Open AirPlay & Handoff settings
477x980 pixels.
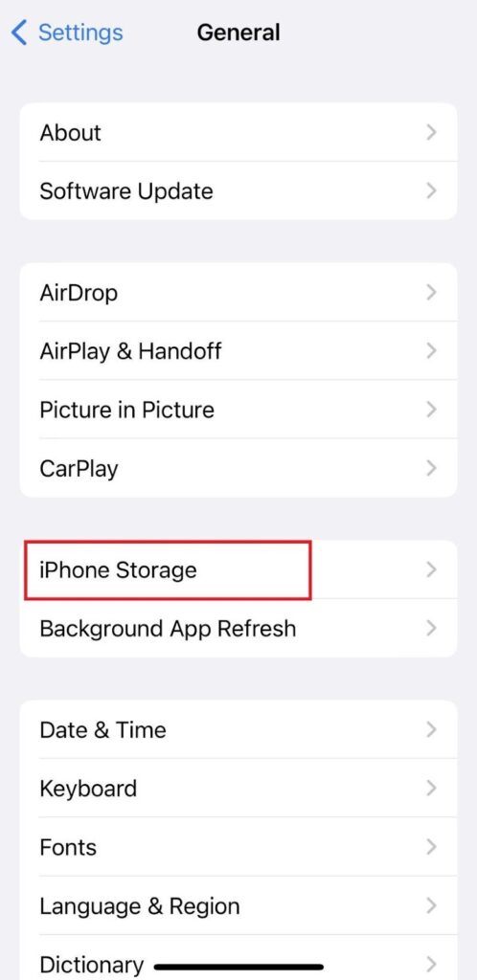click(x=238, y=350)
